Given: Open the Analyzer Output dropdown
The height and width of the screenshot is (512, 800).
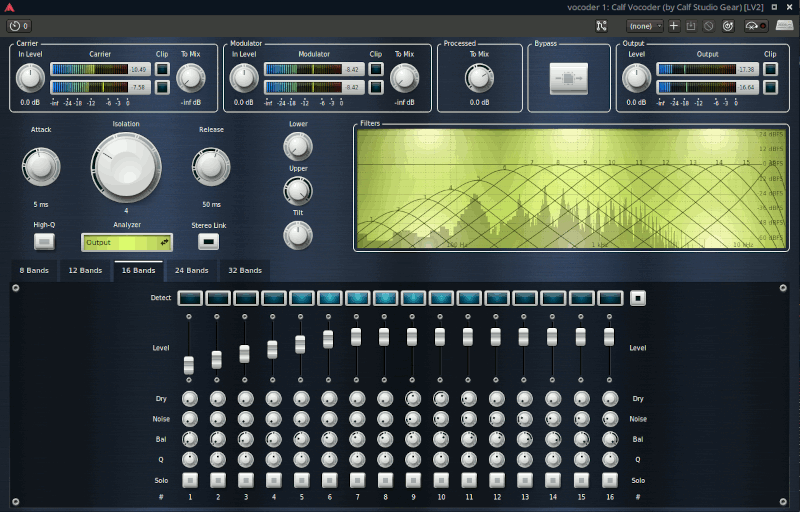Looking at the screenshot, I should pyautogui.click(x=127, y=242).
